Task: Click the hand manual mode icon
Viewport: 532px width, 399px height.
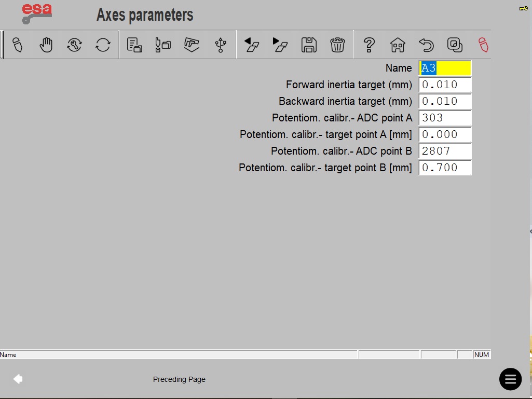Action: (x=46, y=45)
